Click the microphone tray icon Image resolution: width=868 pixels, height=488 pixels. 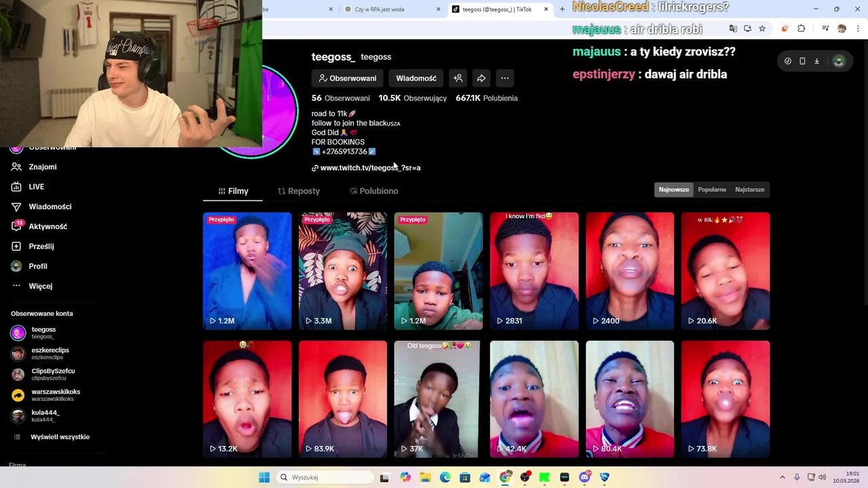pos(797,477)
